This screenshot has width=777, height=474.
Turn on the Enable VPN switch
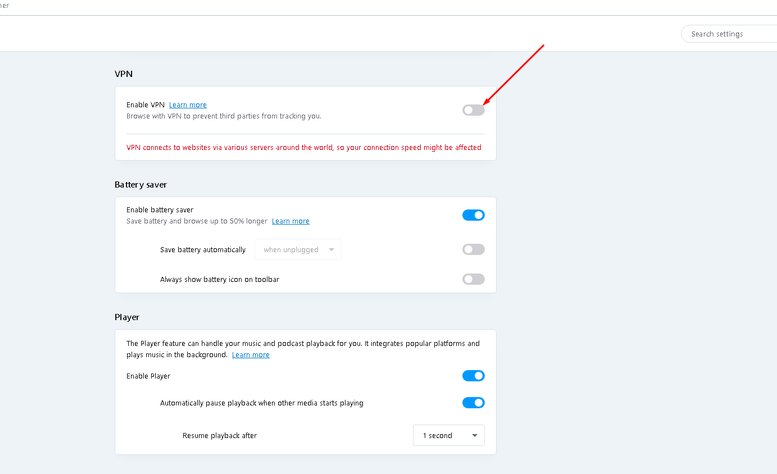tap(473, 110)
